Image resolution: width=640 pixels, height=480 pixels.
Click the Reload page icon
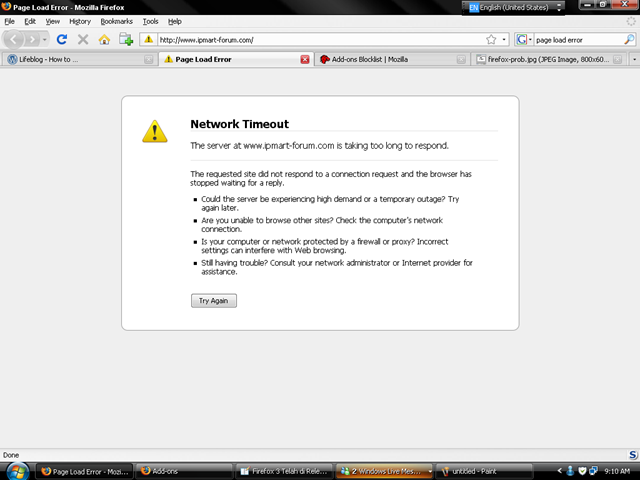click(x=61, y=39)
